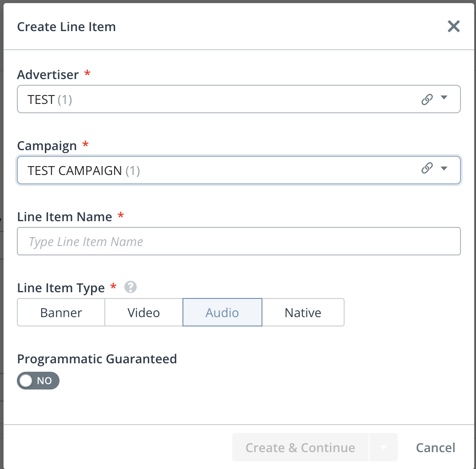Click the Create Line Item title

pyautogui.click(x=67, y=27)
